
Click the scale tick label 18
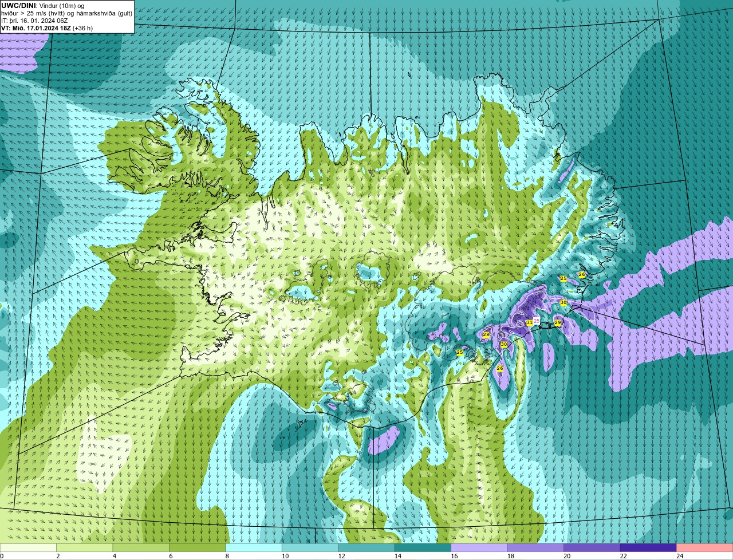[x=510, y=556]
